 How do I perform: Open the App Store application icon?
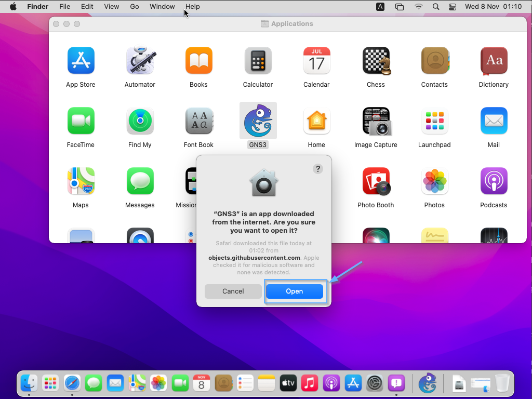[81, 61]
